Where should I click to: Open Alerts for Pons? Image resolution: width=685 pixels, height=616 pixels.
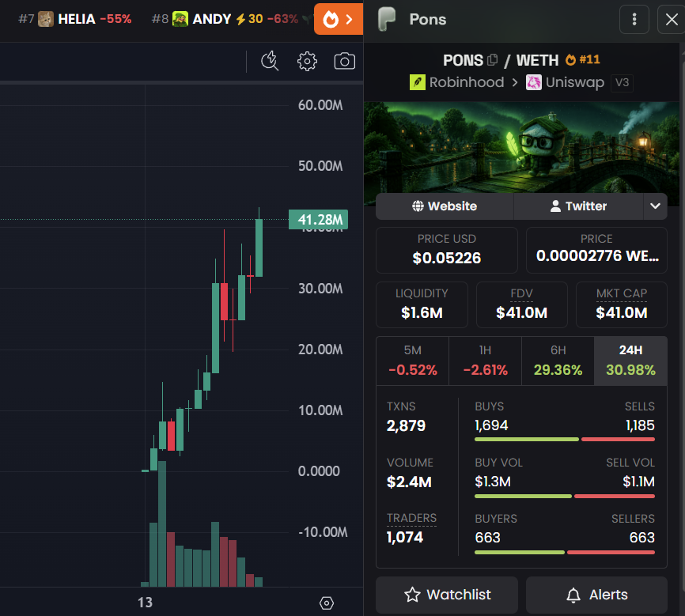tap(596, 595)
